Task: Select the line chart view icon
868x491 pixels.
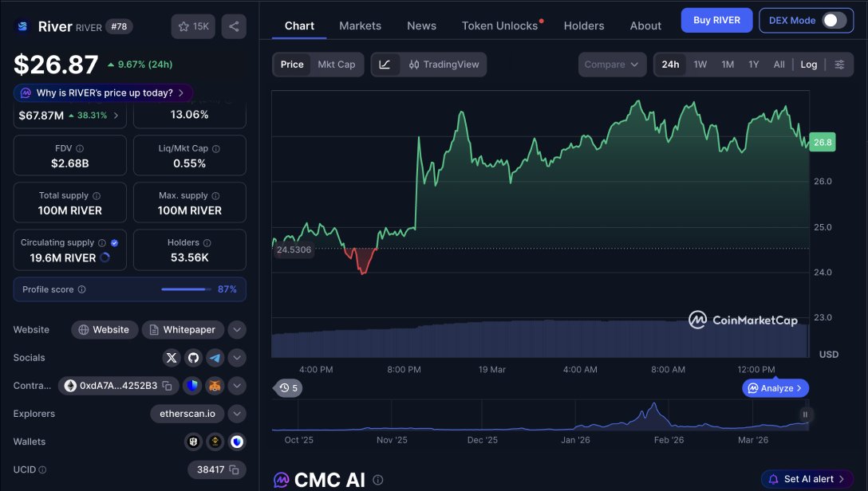Action: (x=385, y=64)
